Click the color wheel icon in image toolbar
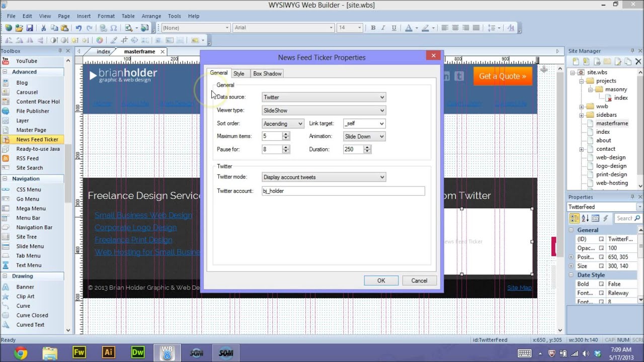Image resolution: width=644 pixels, height=362 pixels. 100,40
